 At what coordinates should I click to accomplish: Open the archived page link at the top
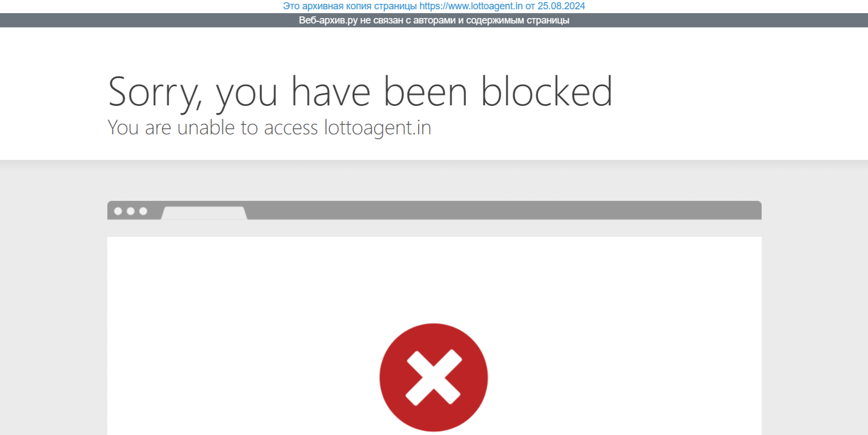[x=433, y=6]
